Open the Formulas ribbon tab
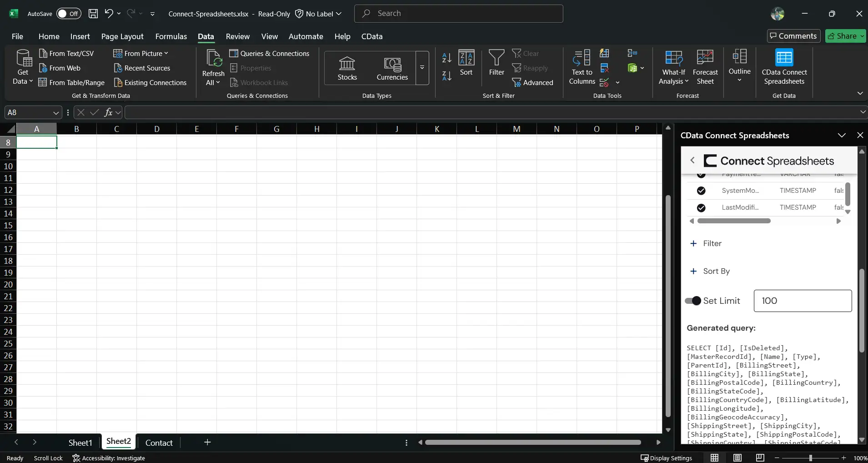 click(x=171, y=36)
